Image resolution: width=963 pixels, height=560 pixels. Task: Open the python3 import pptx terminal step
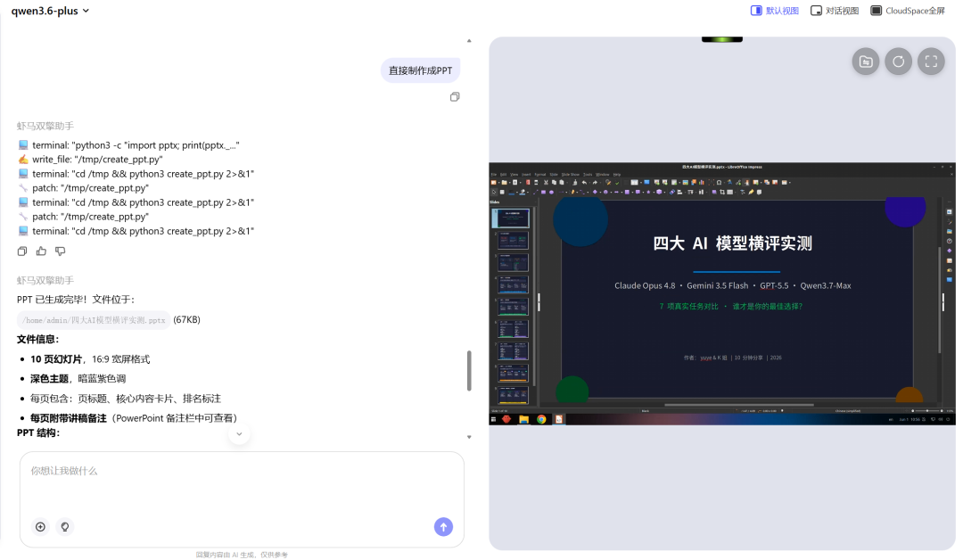128,145
